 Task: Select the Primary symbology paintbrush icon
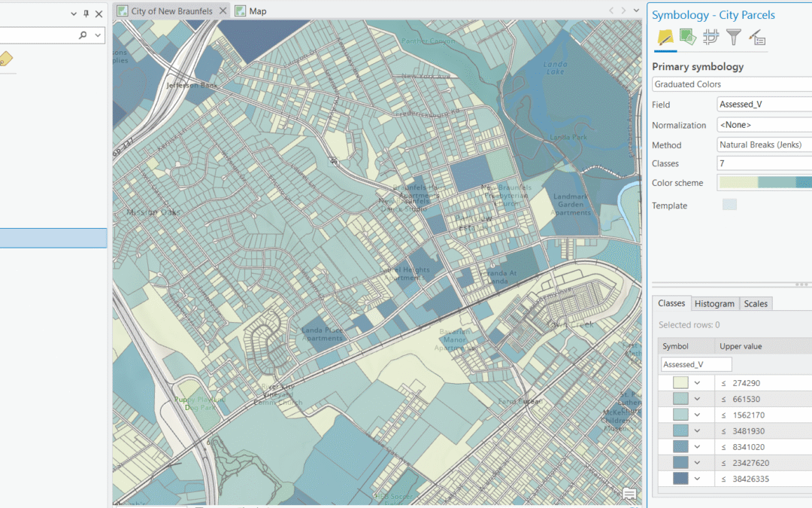664,36
